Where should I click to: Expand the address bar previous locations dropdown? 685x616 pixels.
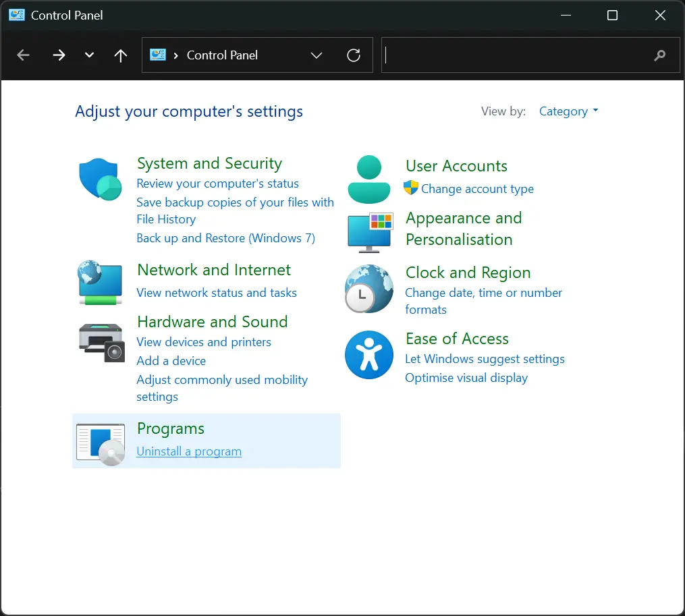[317, 55]
